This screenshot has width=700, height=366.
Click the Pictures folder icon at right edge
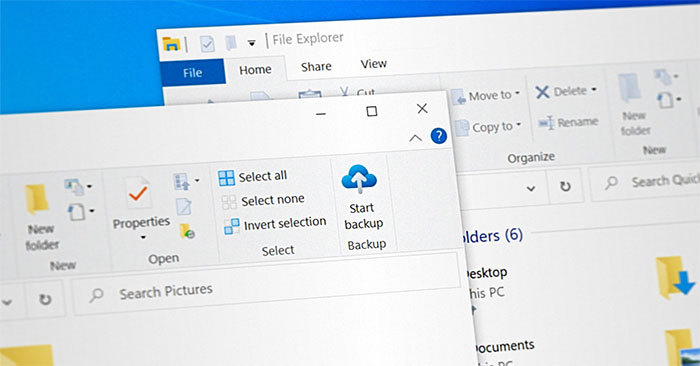coord(682,348)
